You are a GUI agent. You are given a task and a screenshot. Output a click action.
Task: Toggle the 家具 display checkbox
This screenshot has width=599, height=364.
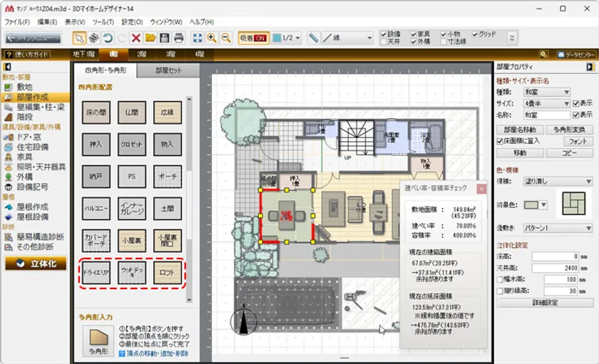[x=414, y=33]
